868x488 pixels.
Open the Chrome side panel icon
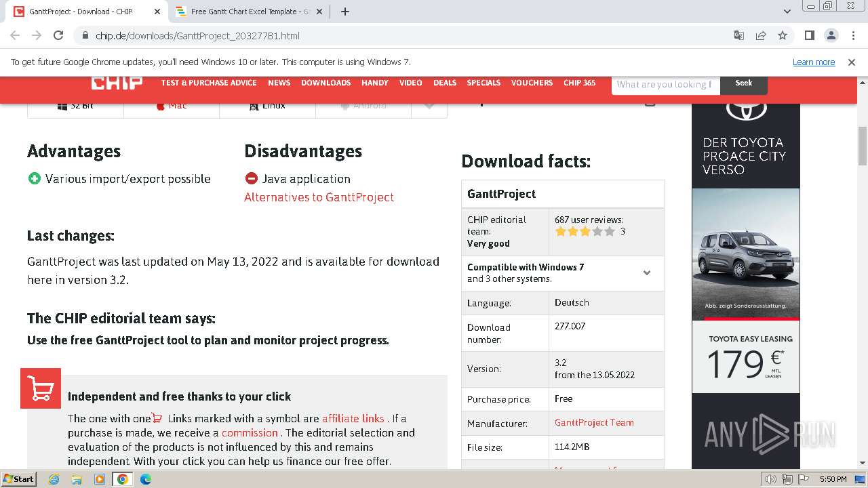[x=809, y=35]
